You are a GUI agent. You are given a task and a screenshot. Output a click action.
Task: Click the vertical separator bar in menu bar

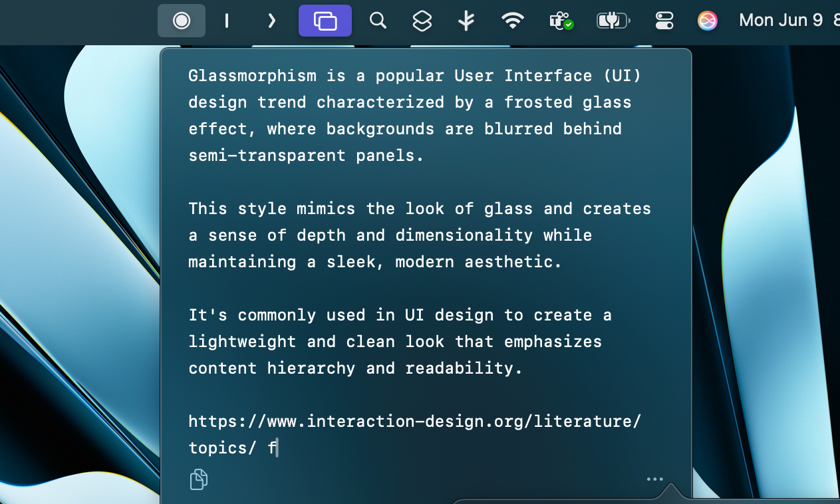coord(226,21)
